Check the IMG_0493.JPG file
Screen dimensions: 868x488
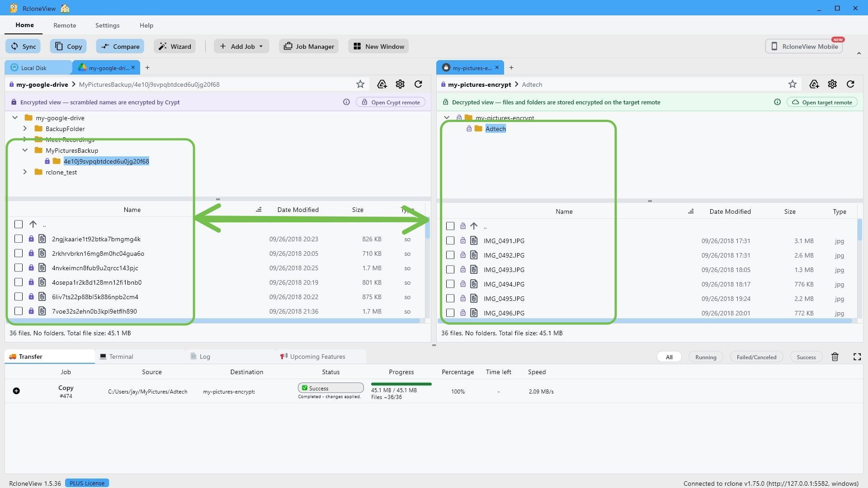tap(450, 269)
